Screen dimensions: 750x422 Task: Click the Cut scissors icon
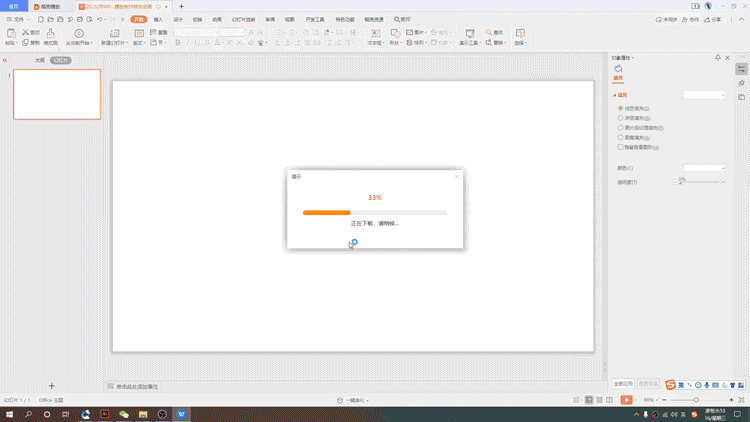25,32
